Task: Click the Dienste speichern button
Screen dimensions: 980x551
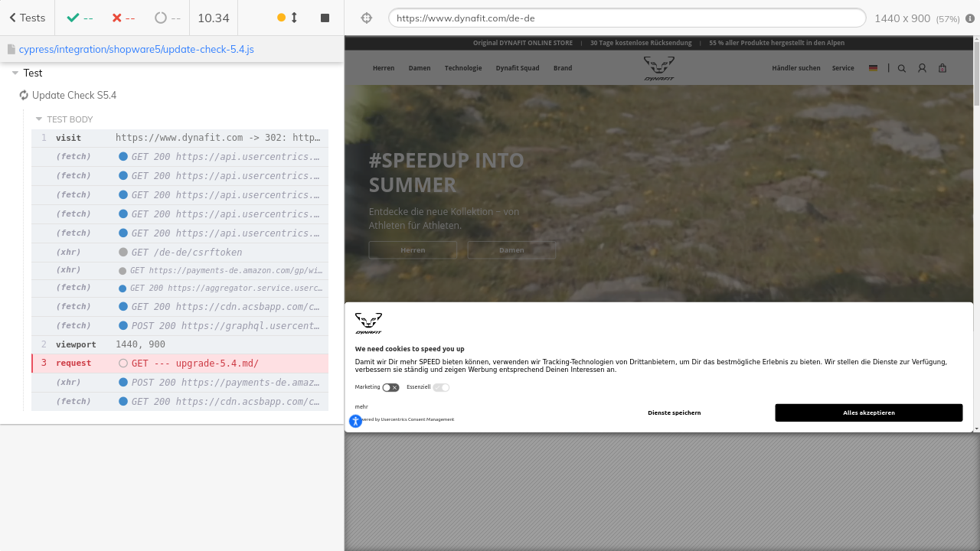Action: pos(674,413)
